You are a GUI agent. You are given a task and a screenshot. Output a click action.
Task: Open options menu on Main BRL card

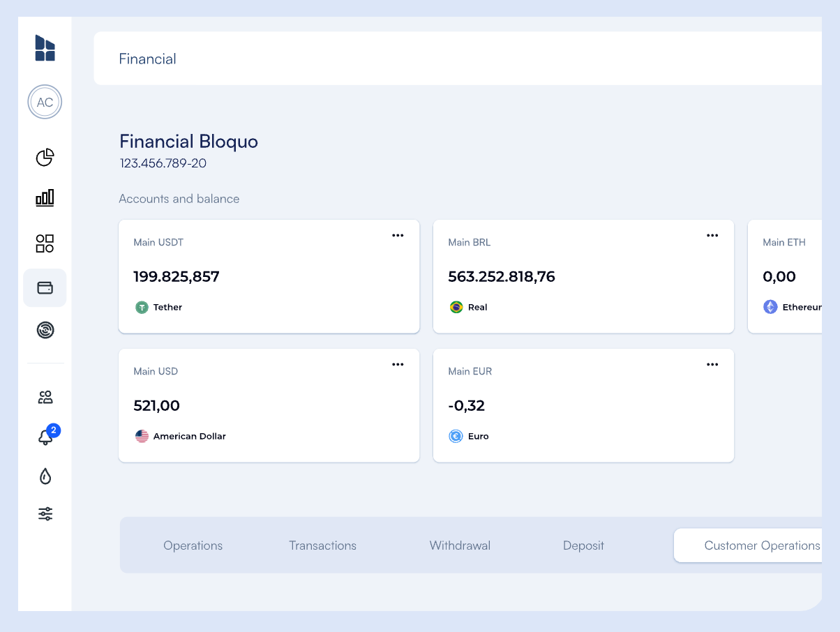[712, 235]
